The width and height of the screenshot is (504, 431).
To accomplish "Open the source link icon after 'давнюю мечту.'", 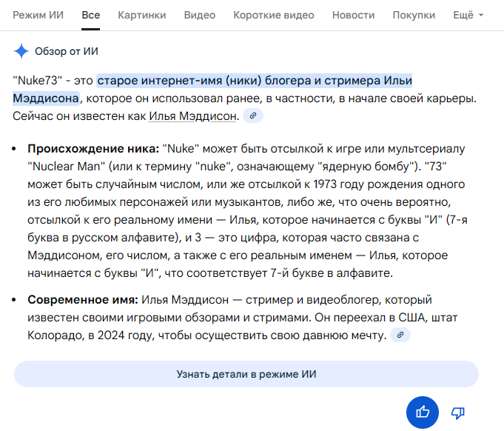I will (400, 335).
